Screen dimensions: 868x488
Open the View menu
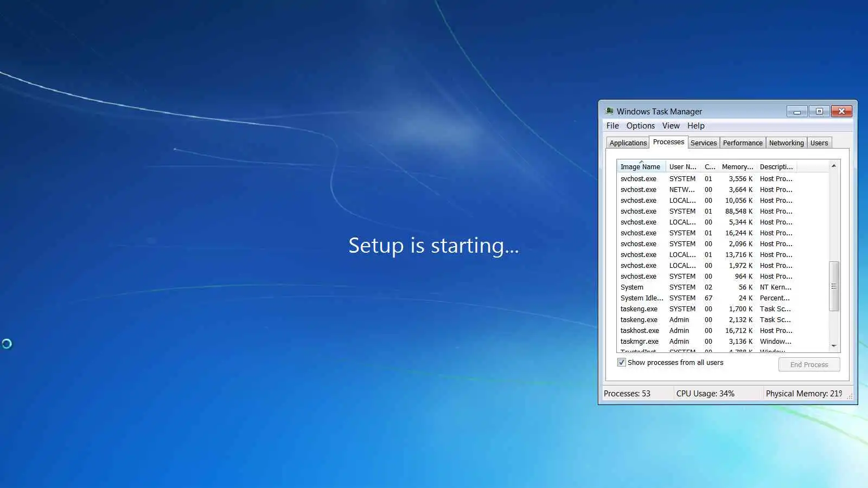(671, 126)
